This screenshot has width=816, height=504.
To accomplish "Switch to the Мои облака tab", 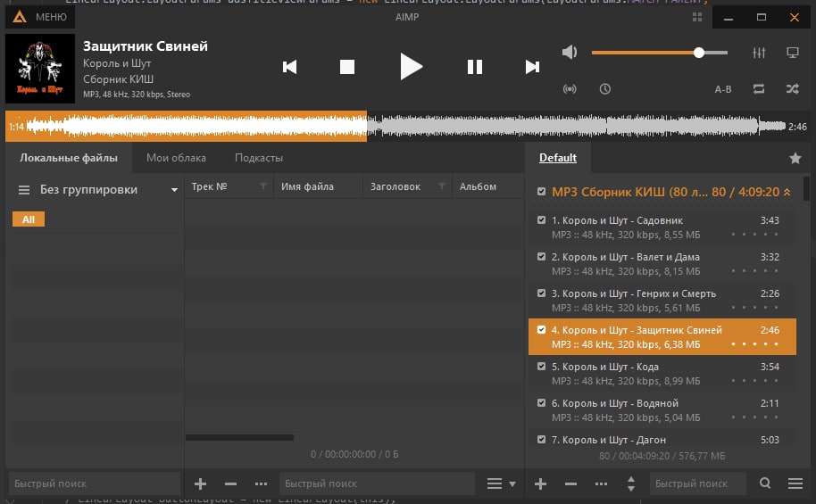I will coord(176,158).
